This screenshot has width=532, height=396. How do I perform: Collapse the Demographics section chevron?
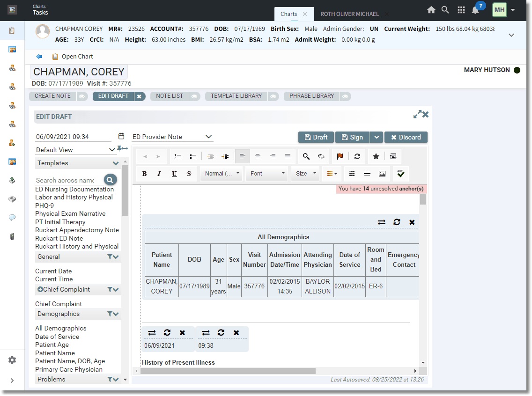point(116,314)
